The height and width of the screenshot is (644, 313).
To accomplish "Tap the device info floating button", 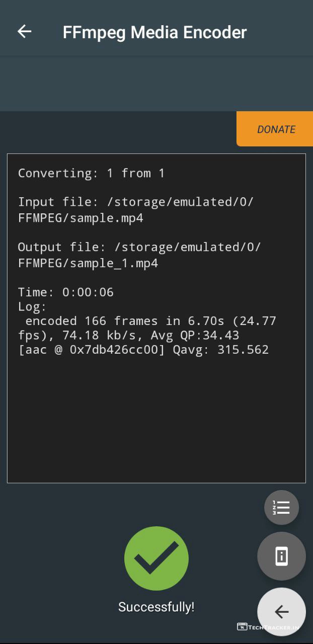I will [x=281, y=556].
